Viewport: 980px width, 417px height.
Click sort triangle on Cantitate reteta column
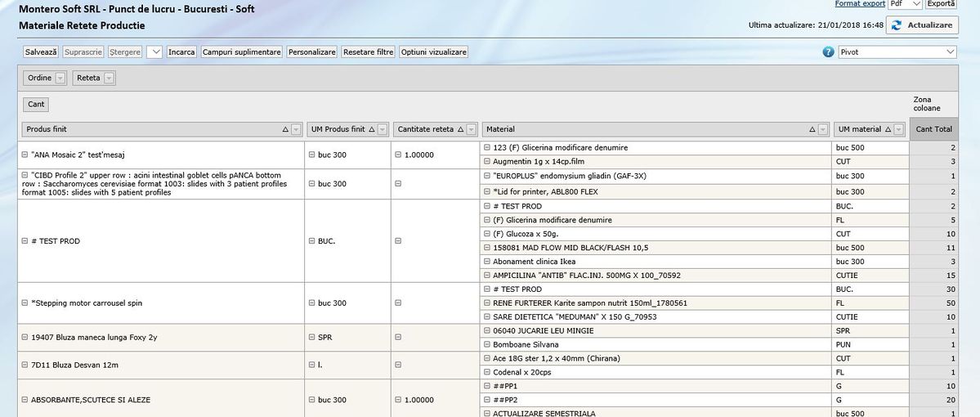coord(460,129)
